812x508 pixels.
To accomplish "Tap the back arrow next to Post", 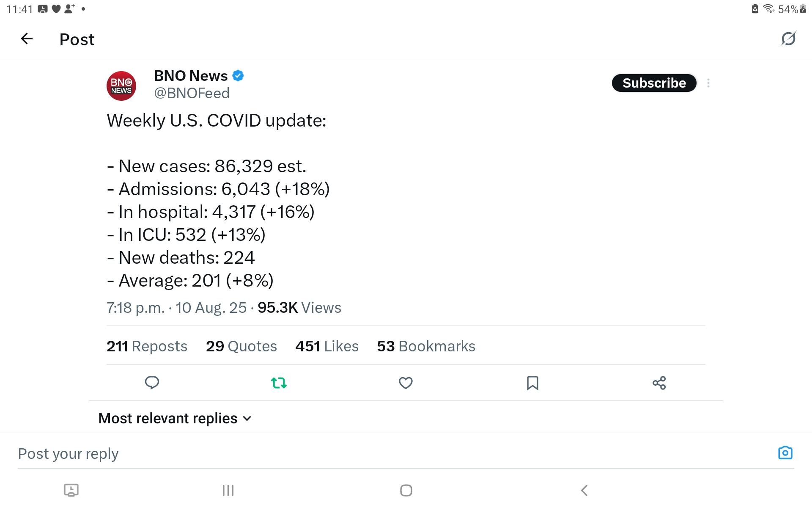I will [x=27, y=39].
